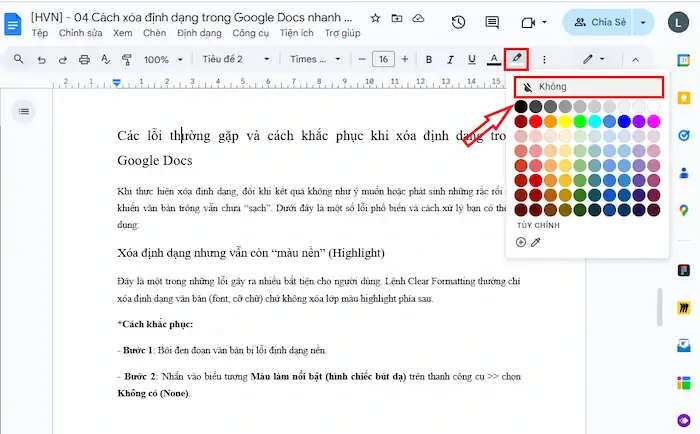
Task: Open the Tiêu đề 2 style dropdown
Action: (x=236, y=60)
